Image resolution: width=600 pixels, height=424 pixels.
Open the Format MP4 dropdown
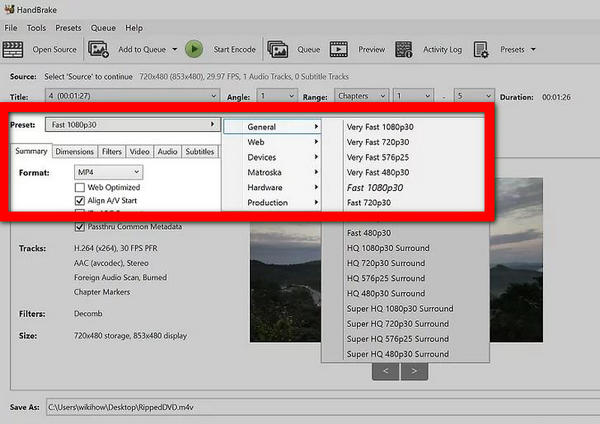(109, 172)
